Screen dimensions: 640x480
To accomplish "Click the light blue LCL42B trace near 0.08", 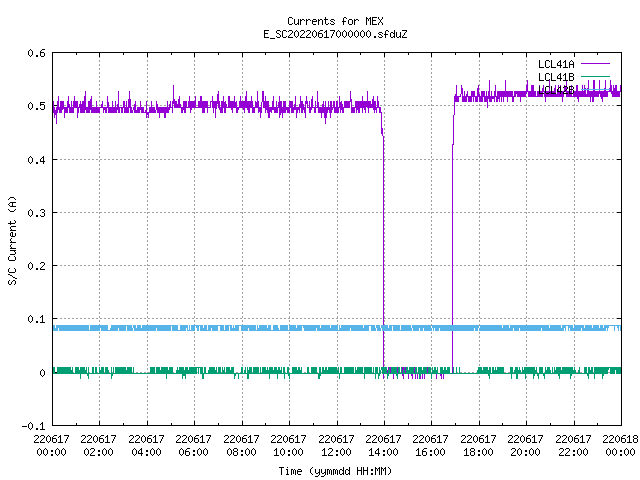I will [337, 328].
